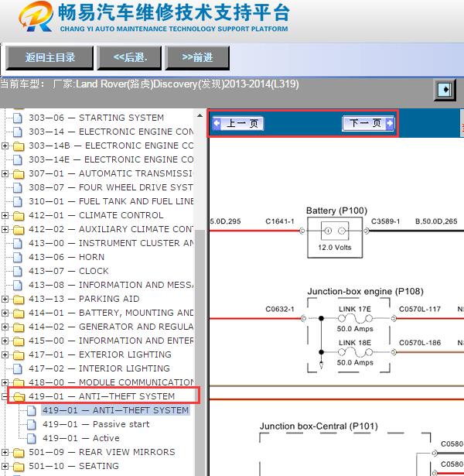464x476 pixels.
Task: Open 308-07 Four Wheel Drive document
Action: 111,187
